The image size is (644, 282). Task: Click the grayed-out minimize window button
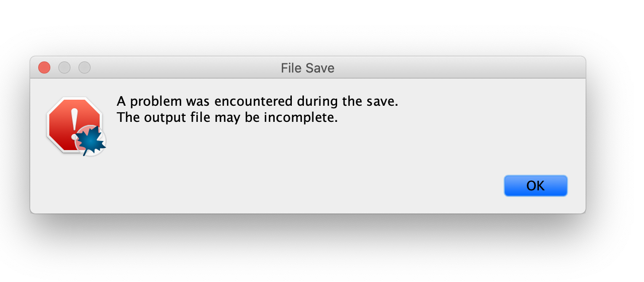(x=64, y=67)
